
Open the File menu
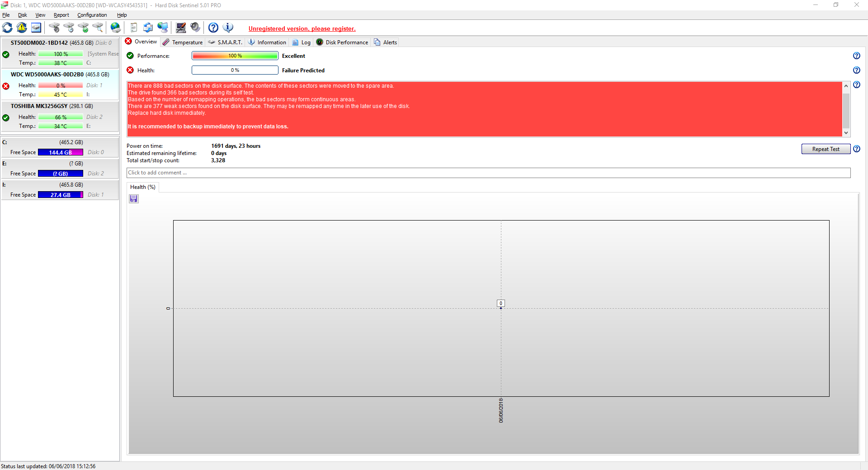click(x=6, y=15)
